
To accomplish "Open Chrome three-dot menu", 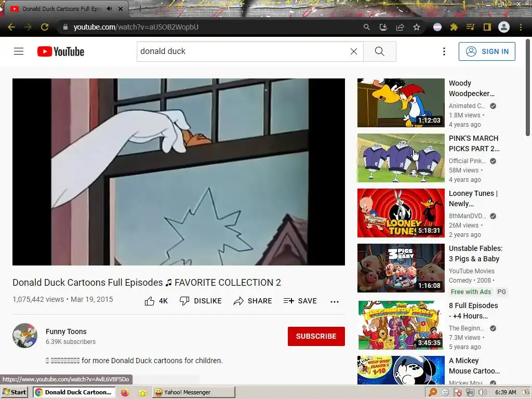I will tap(521, 27).
